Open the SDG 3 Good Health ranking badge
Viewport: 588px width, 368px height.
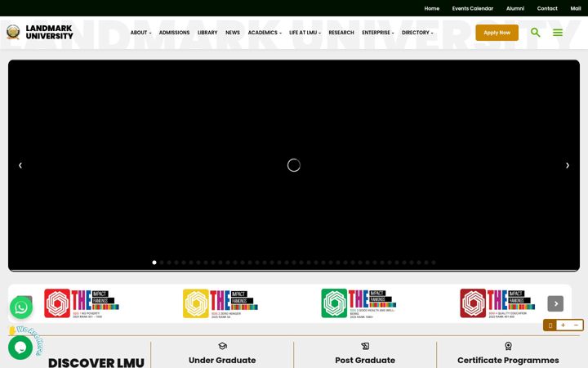point(359,303)
